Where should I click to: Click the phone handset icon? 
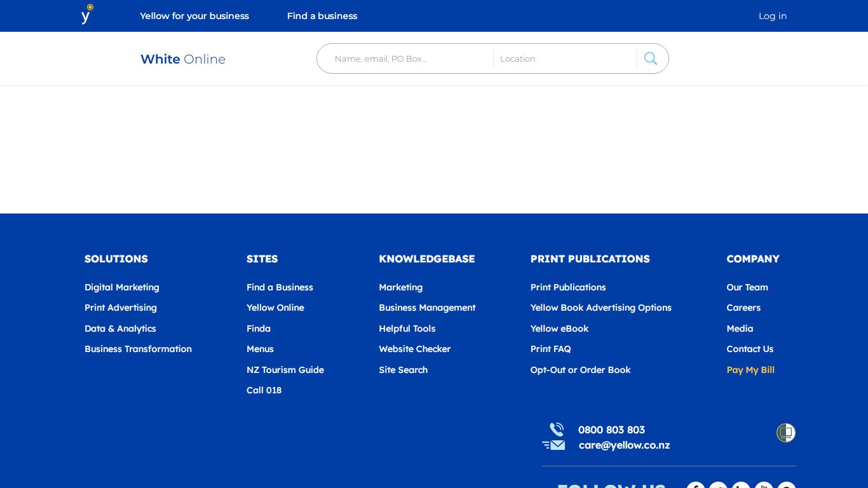[x=557, y=430]
